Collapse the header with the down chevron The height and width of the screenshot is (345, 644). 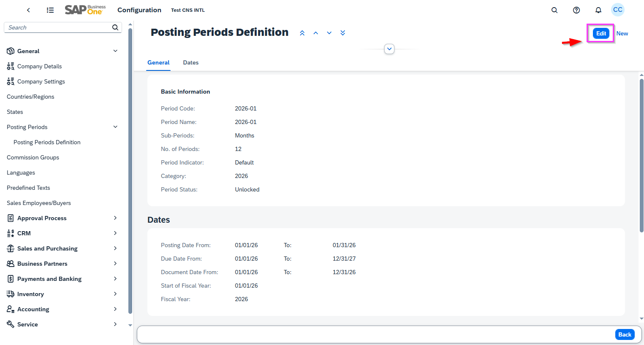click(389, 49)
